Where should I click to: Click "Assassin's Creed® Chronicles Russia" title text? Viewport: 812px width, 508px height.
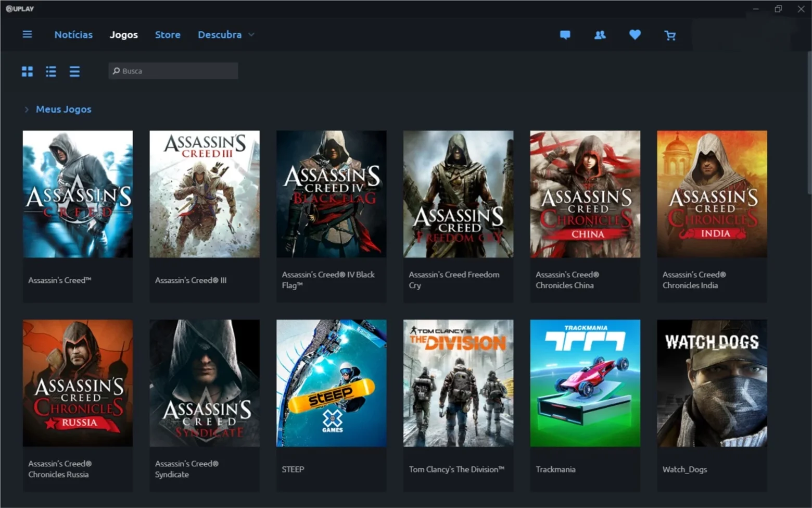click(60, 469)
